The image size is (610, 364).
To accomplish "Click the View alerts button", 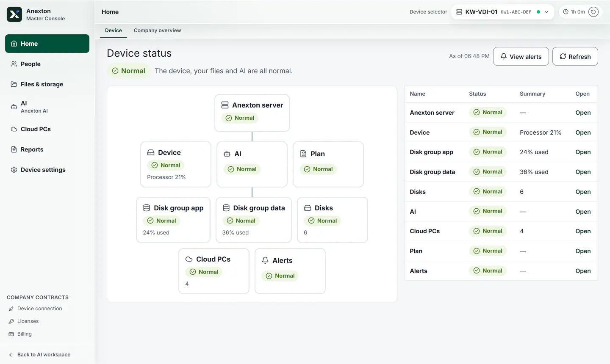I will tap(521, 56).
